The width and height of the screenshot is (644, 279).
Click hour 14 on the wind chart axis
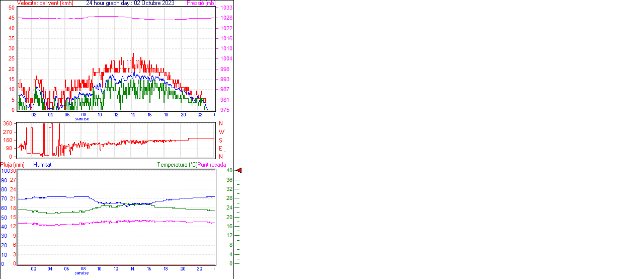133,115
